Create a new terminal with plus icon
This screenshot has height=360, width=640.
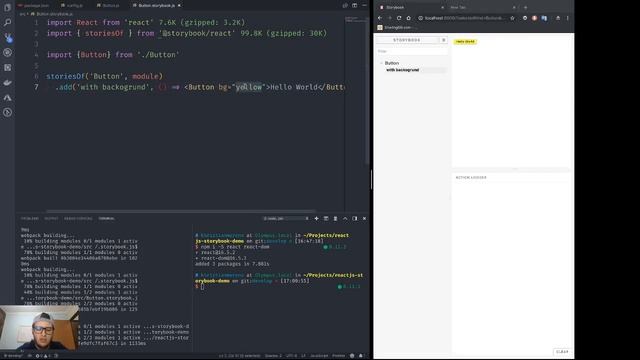point(316,219)
